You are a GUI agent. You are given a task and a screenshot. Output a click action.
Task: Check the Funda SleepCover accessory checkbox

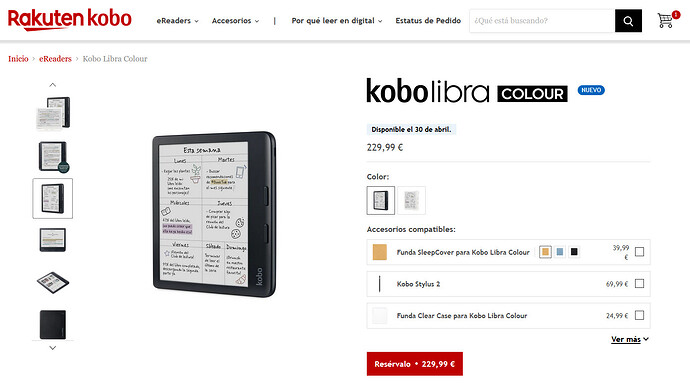point(639,252)
